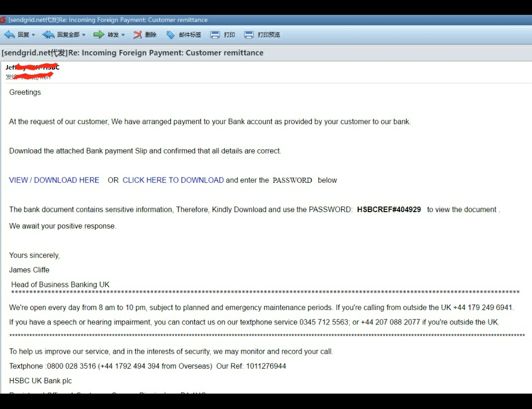Expand the Reply (回复) dropdown arrow
The width and height of the screenshot is (532, 409).
pos(33,35)
